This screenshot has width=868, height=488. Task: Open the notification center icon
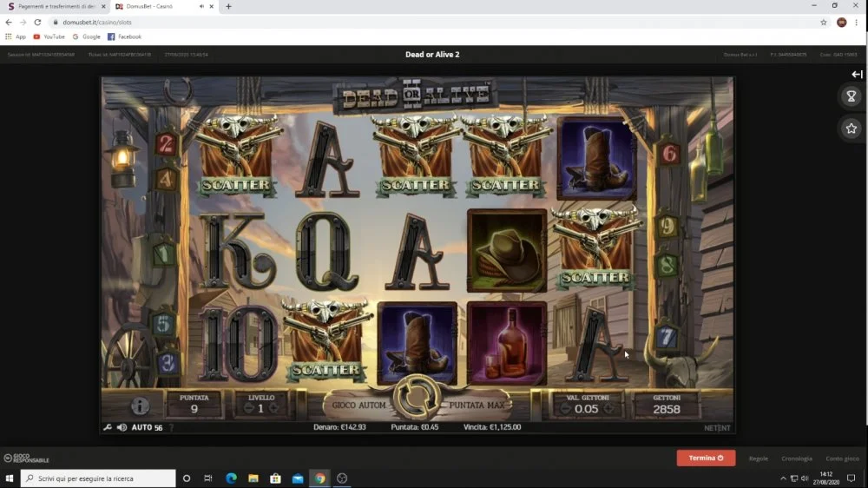852,478
